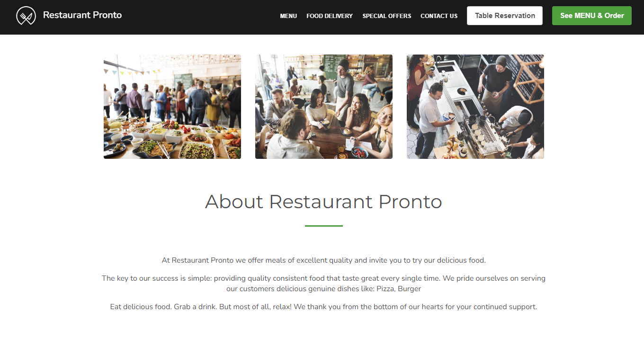Click the About Restaurant Pronto heading
The height and width of the screenshot is (340, 644).
click(323, 202)
